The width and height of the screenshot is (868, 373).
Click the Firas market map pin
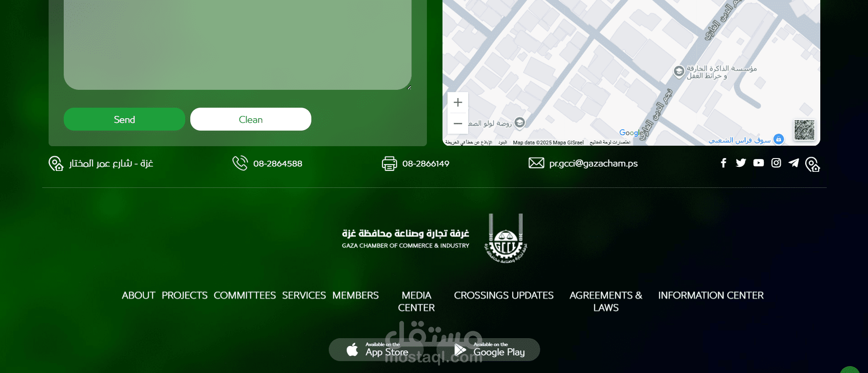[x=779, y=139]
